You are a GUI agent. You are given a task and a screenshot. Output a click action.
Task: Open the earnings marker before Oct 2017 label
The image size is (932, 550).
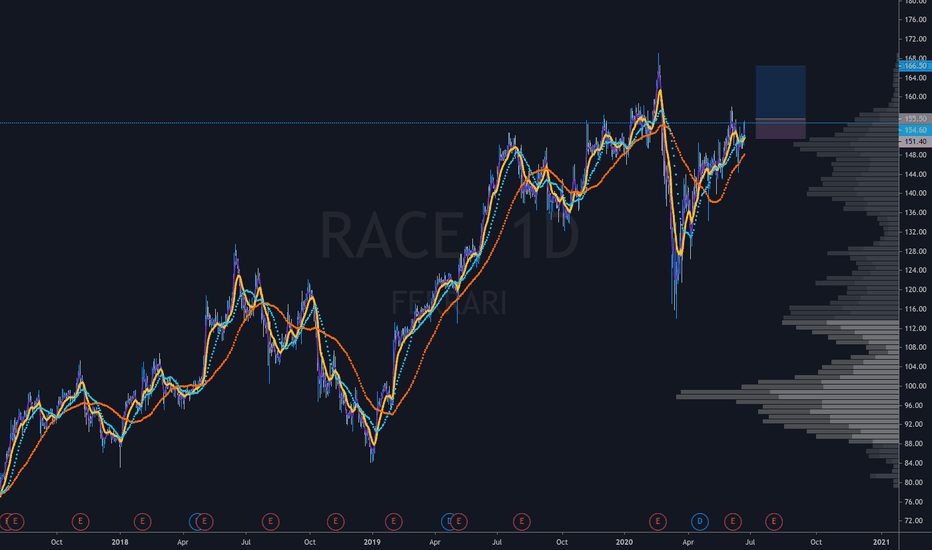pos(15,522)
